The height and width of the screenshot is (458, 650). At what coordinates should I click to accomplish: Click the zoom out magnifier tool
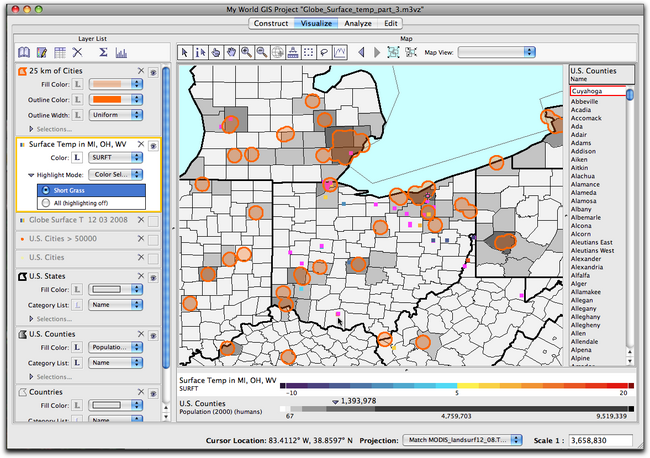(260, 52)
